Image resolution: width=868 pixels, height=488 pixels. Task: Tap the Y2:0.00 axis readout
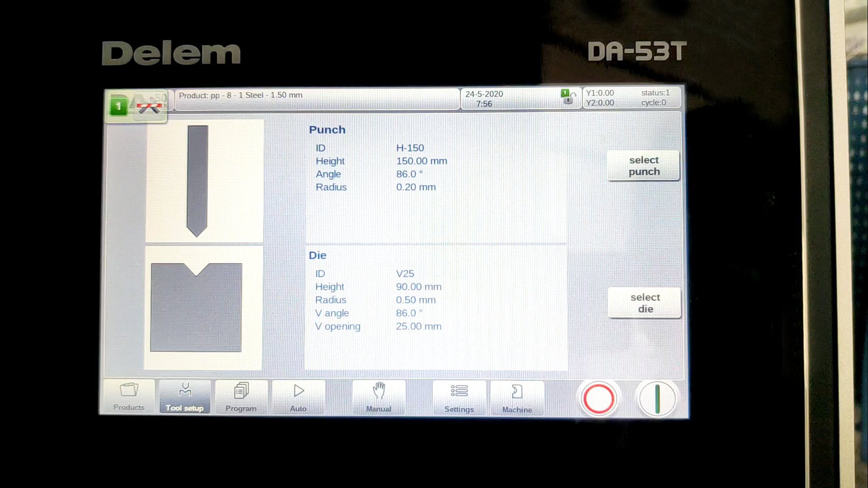[600, 103]
